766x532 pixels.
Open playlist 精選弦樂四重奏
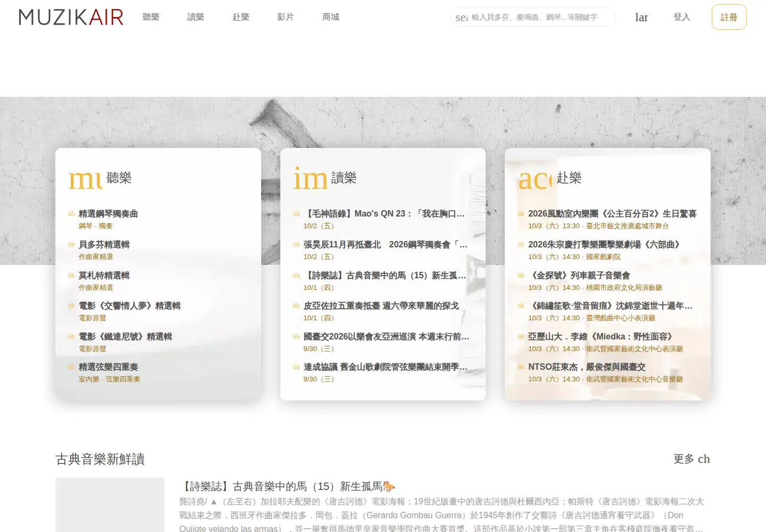click(109, 367)
